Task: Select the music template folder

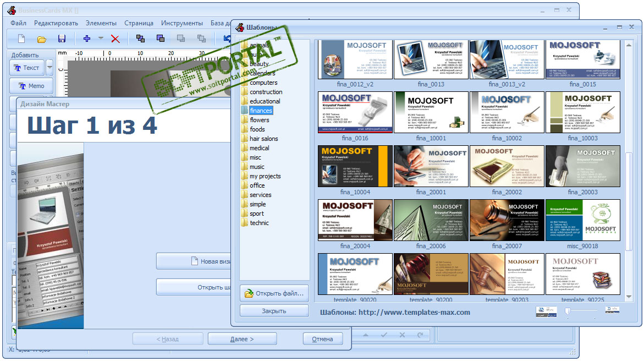Action: (x=257, y=167)
